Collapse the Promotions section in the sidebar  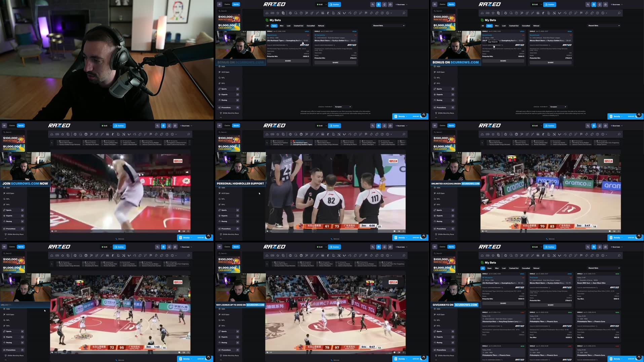(238, 107)
